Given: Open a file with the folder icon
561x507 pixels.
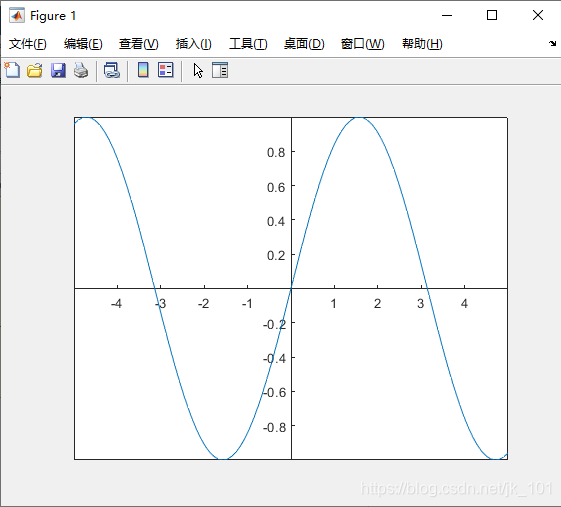Looking at the screenshot, I should point(35,70).
